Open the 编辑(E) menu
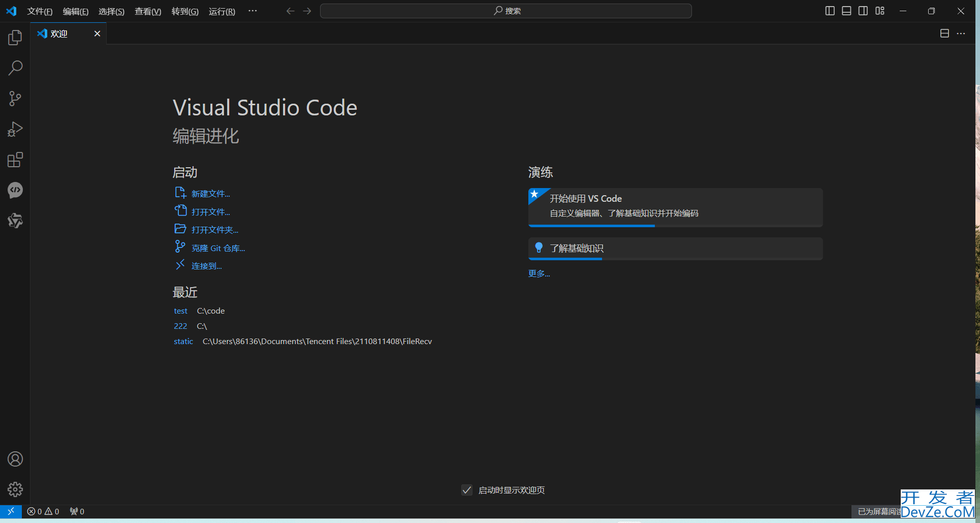 click(76, 11)
